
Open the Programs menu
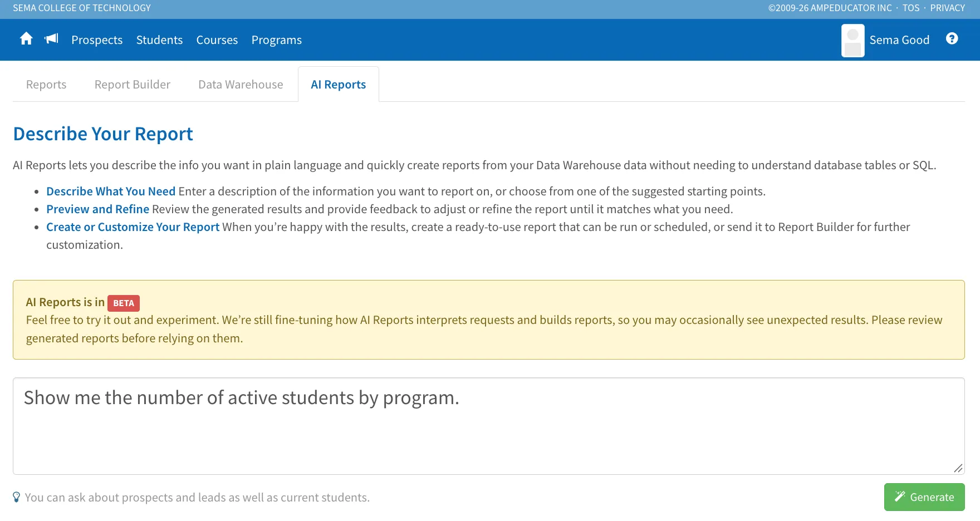(x=277, y=40)
